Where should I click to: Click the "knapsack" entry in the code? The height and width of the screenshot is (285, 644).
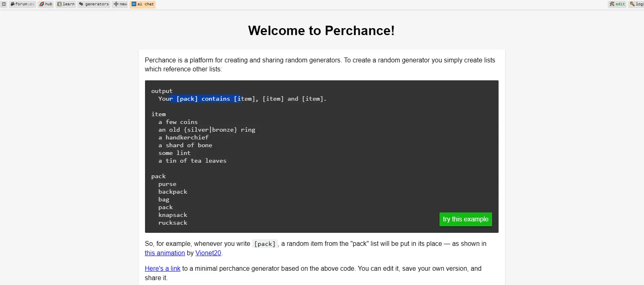pos(173,215)
